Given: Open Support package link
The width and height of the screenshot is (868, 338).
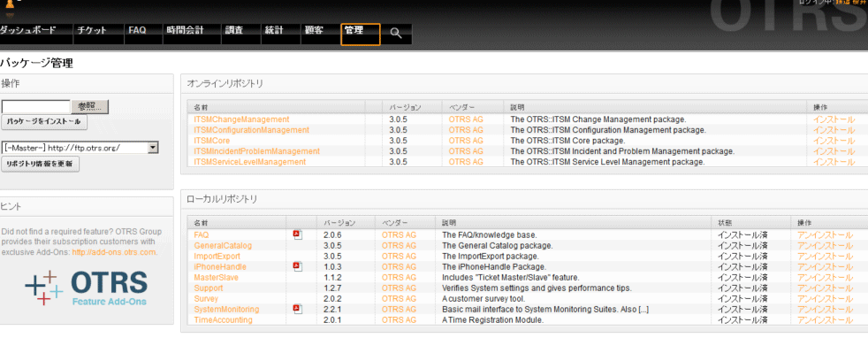Looking at the screenshot, I should (208, 288).
